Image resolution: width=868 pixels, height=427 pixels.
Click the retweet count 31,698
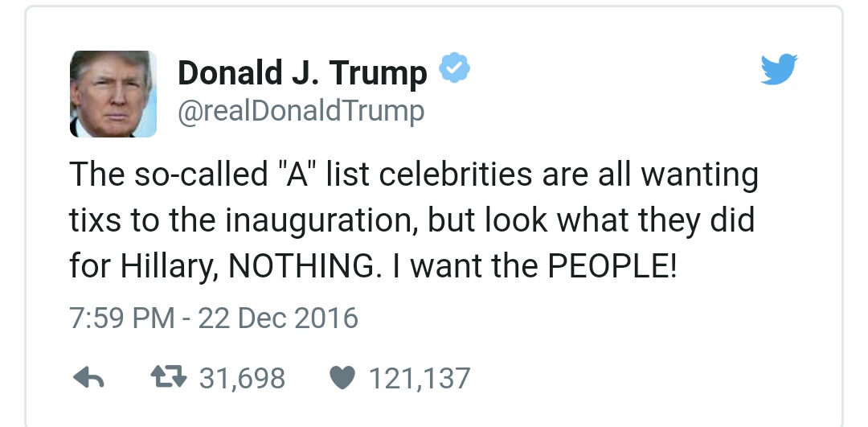[x=242, y=378]
